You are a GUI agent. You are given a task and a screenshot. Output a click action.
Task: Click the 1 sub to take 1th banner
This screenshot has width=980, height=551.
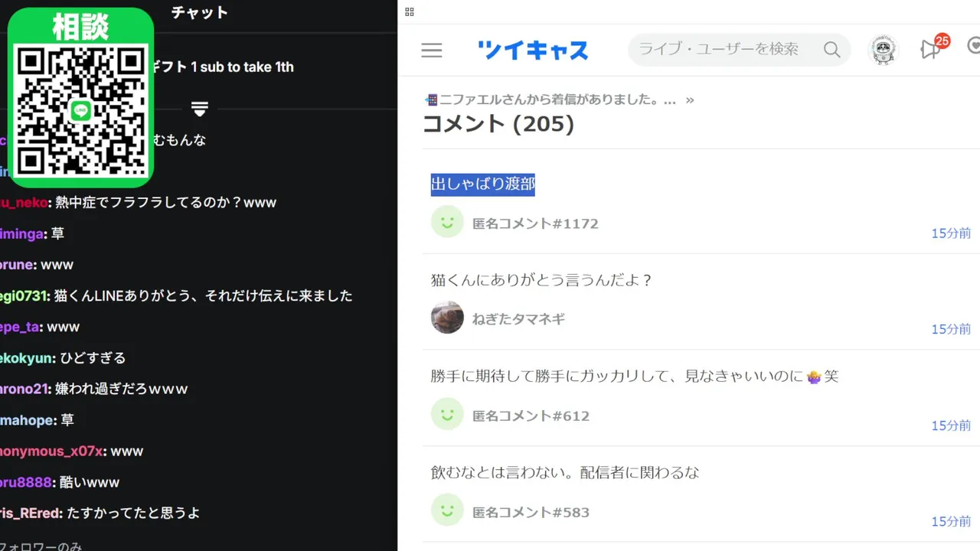(243, 67)
